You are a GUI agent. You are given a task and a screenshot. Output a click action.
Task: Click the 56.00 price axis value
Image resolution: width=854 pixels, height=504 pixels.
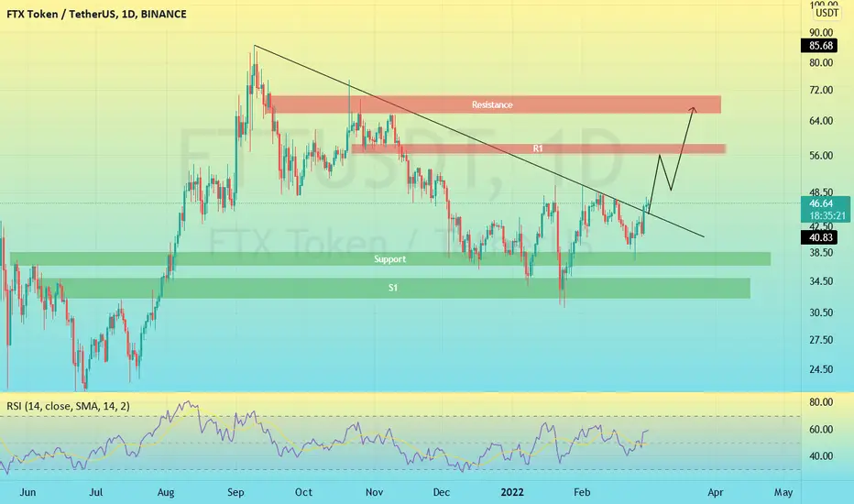click(821, 156)
